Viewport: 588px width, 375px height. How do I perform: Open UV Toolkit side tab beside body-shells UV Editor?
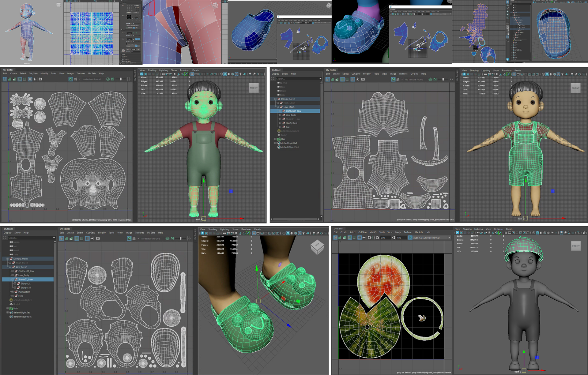click(135, 75)
